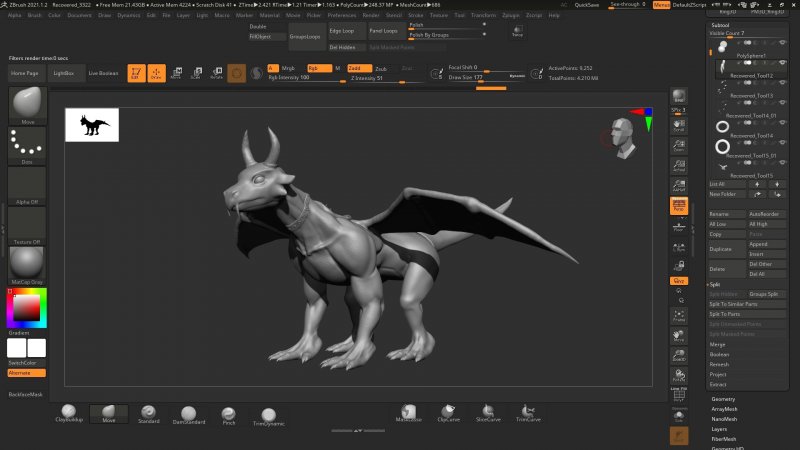Toggle the Floor grid button
The width and height of the screenshot is (800, 450).
point(679,226)
